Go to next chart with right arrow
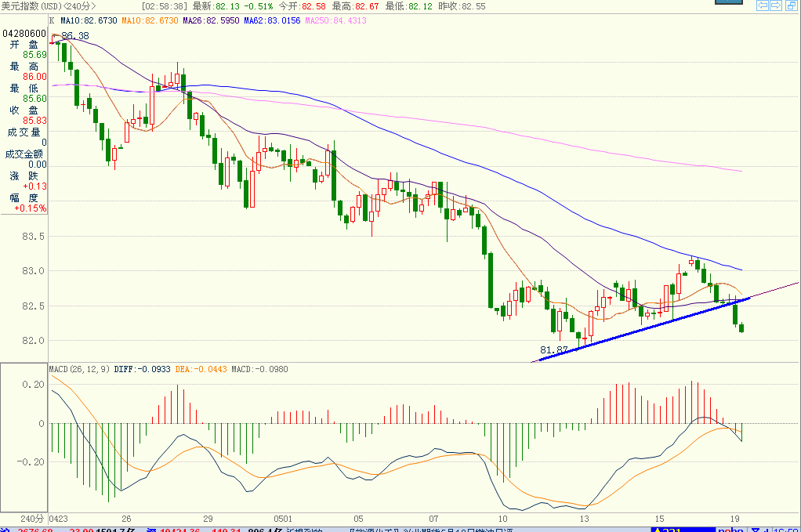The width and height of the screenshot is (801, 532). [776, 5]
